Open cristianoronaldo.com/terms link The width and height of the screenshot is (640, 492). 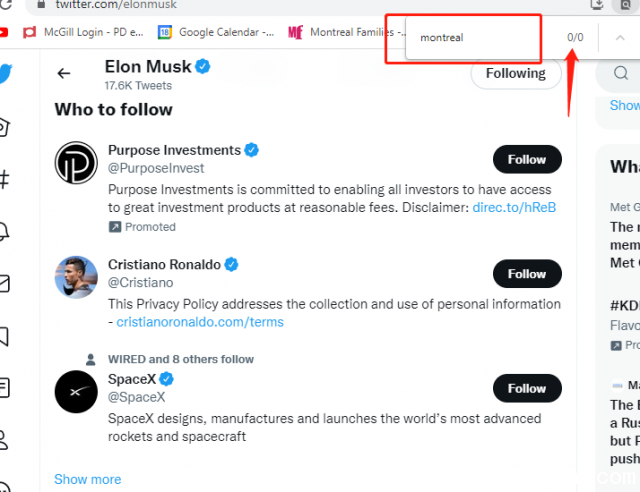[x=200, y=322]
